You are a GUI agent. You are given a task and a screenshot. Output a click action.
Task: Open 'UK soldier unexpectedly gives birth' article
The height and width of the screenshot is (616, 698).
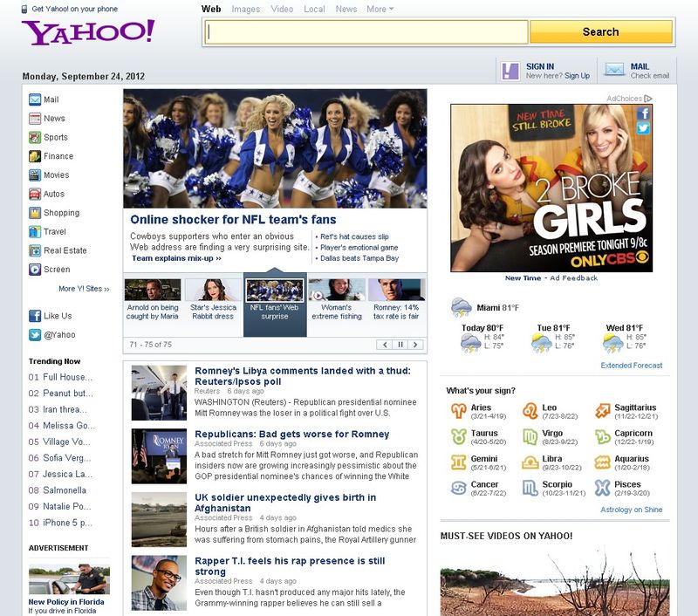pos(285,503)
